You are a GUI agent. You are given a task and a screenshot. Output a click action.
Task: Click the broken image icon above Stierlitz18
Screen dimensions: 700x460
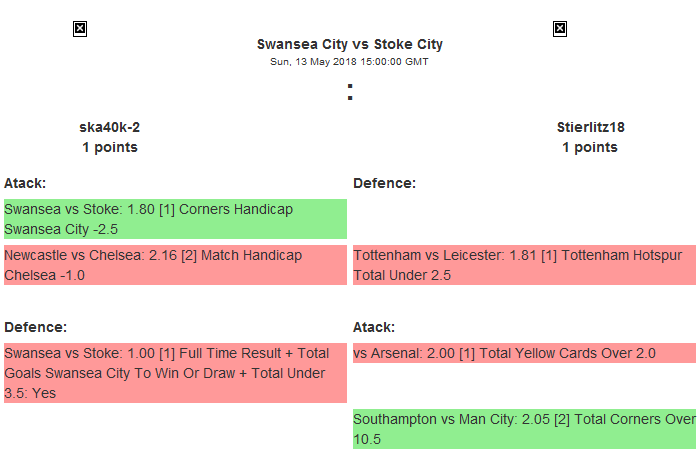click(560, 29)
